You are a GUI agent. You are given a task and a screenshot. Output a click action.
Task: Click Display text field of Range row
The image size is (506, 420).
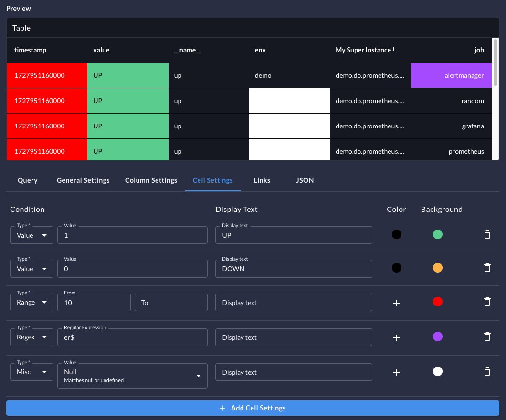294,302
